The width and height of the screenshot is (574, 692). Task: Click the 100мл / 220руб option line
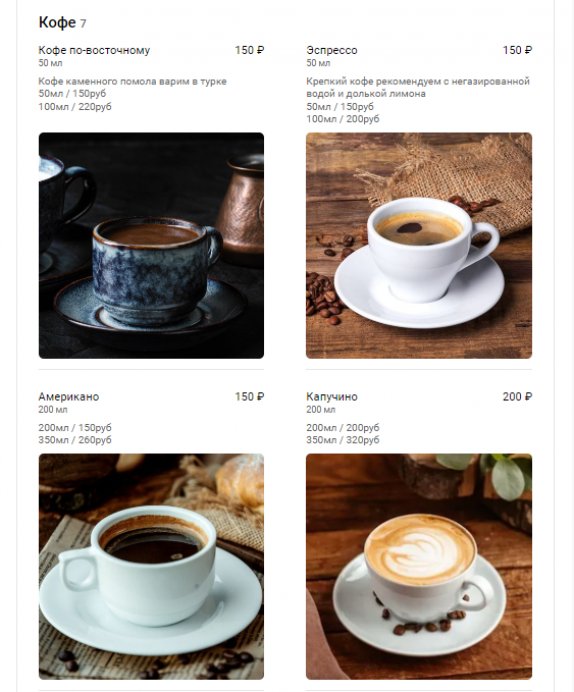(75, 106)
